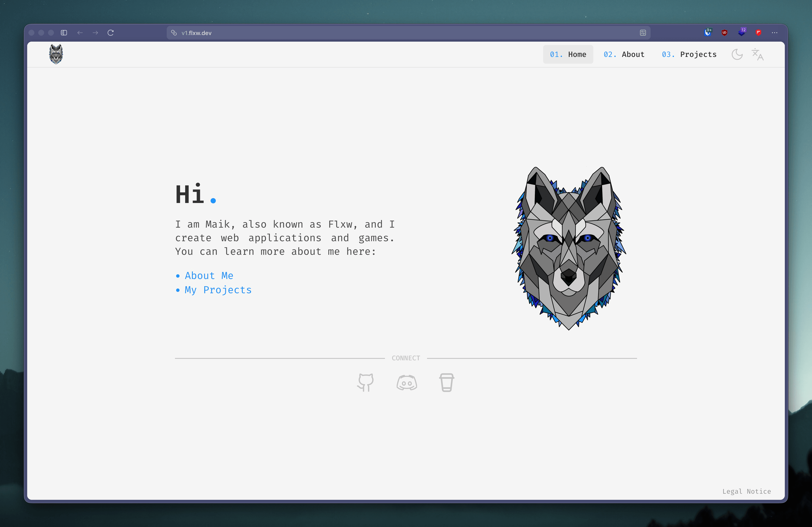812x527 pixels.
Task: Reload the current page
Action: (x=111, y=32)
